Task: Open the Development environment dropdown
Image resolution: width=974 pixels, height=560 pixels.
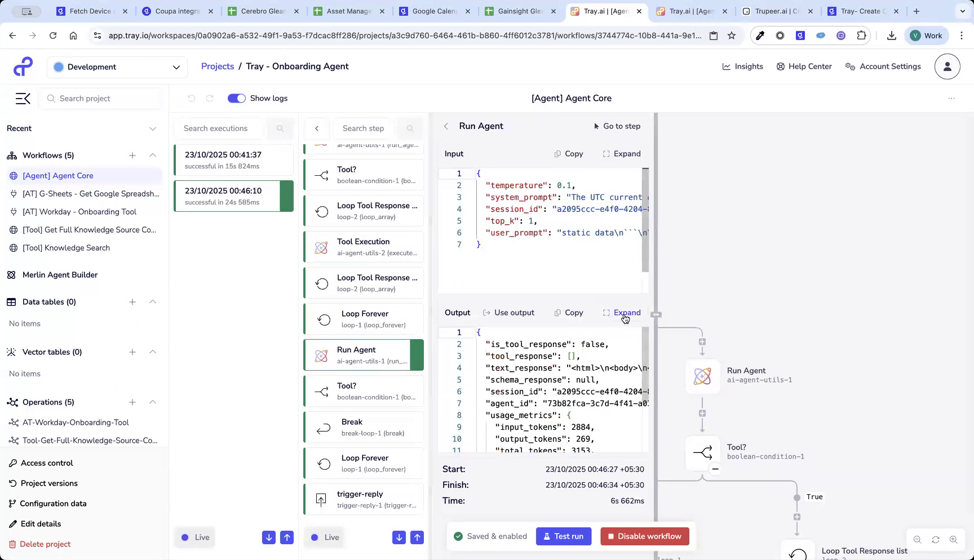Action: [117, 66]
